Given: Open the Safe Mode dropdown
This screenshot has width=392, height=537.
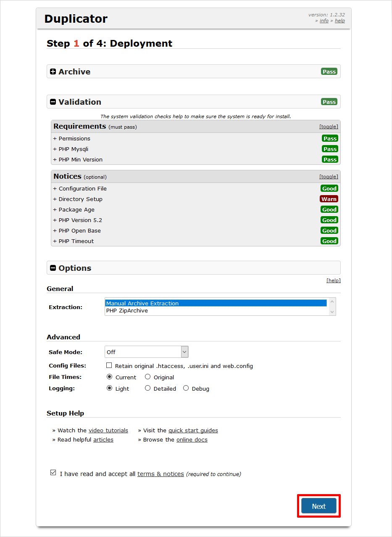Looking at the screenshot, I should coord(146,352).
